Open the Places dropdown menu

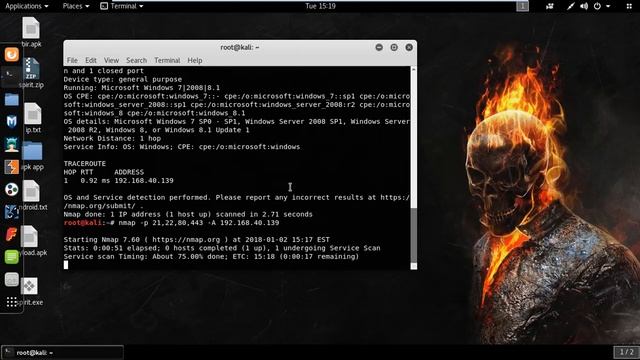76,6
